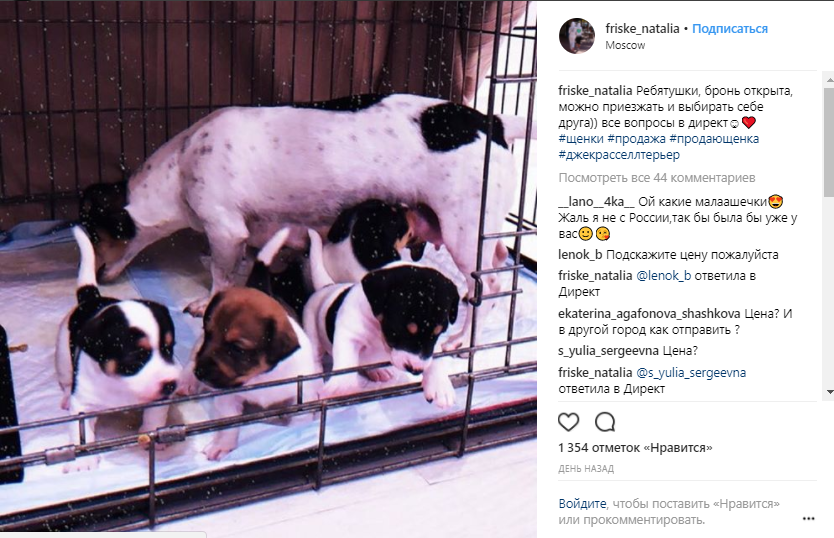Open the #джекрасселлтерьер hashtag
834x538 pixels.
[x=619, y=155]
